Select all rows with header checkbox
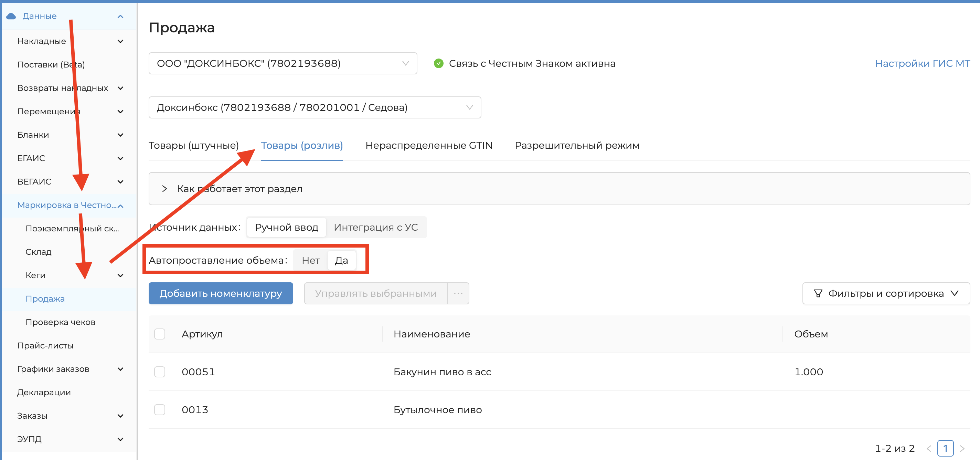 [x=159, y=334]
